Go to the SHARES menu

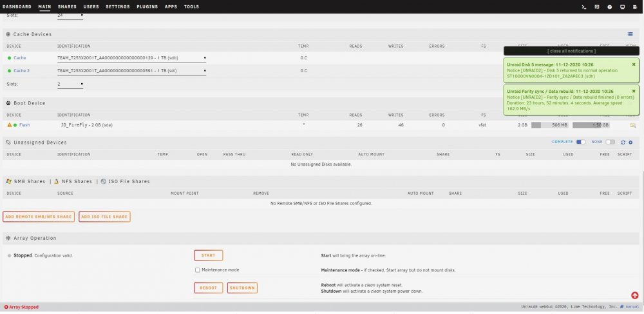[x=68, y=7]
